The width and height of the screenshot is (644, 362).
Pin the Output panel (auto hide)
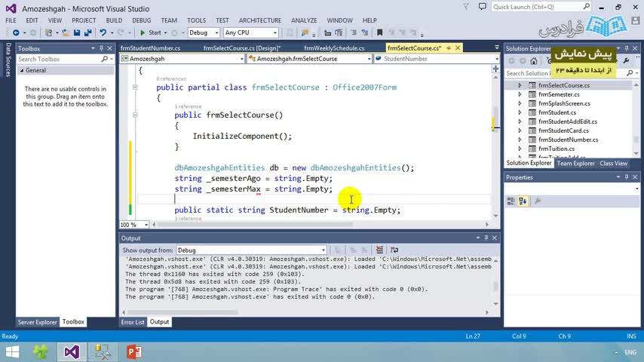click(486, 238)
